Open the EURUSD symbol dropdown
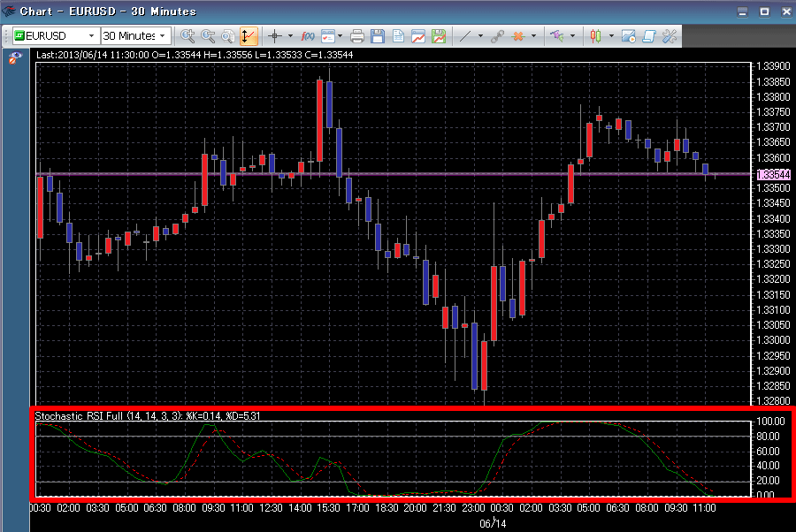The image size is (796, 532). [x=91, y=36]
